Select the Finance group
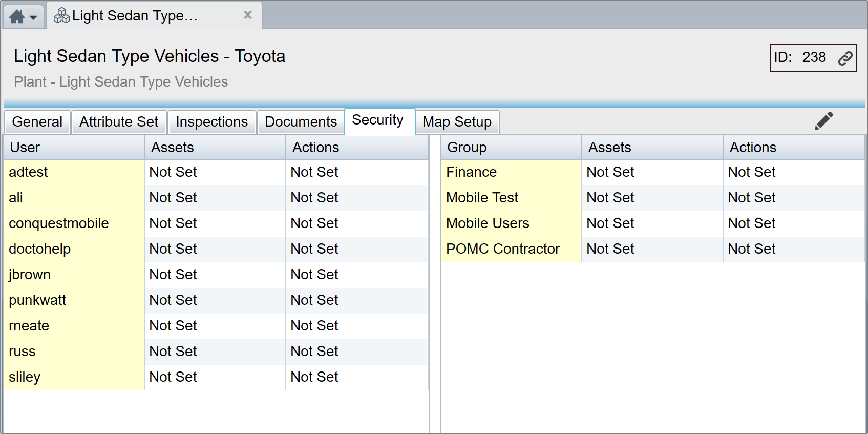 [x=511, y=173]
